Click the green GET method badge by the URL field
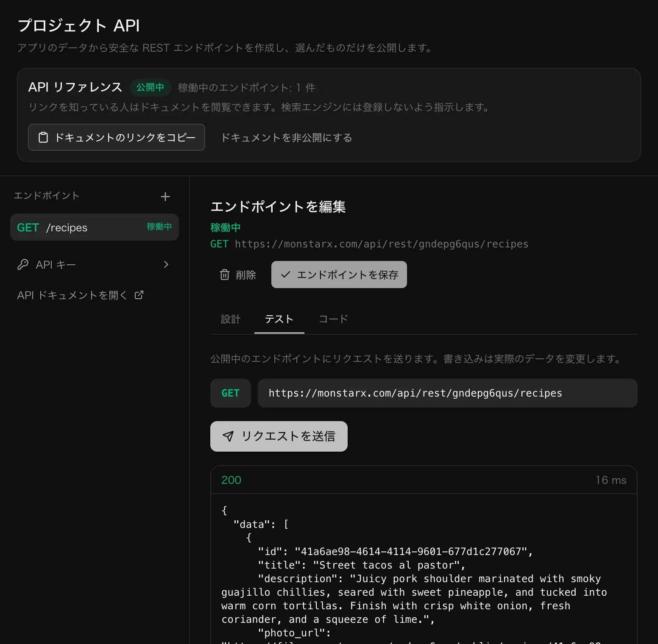The width and height of the screenshot is (658, 644). tap(231, 393)
